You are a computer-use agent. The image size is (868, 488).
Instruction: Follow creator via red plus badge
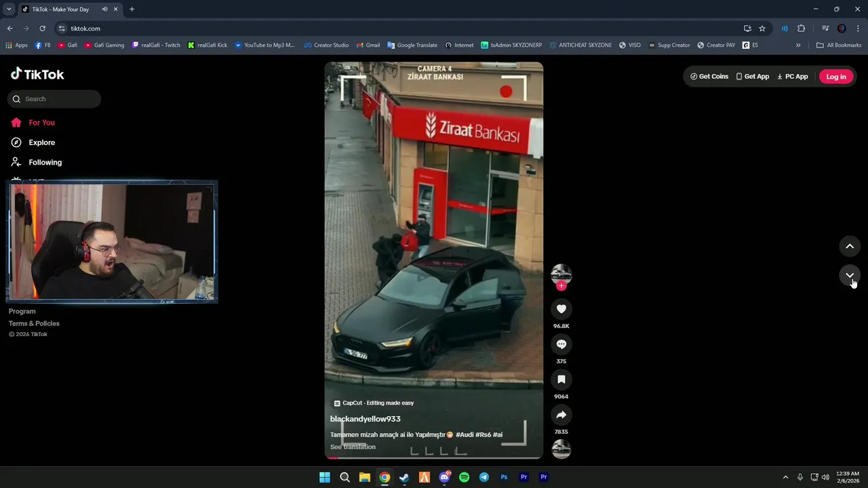(561, 286)
